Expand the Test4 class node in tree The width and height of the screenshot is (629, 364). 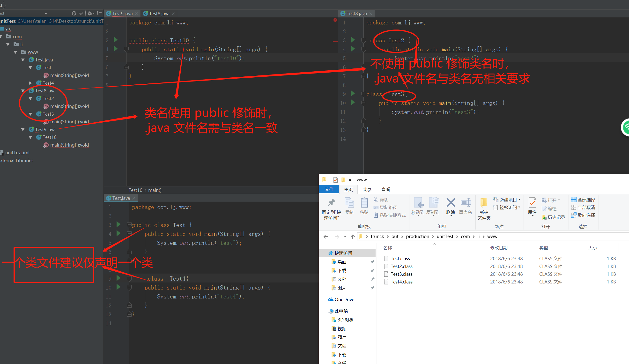(30, 83)
